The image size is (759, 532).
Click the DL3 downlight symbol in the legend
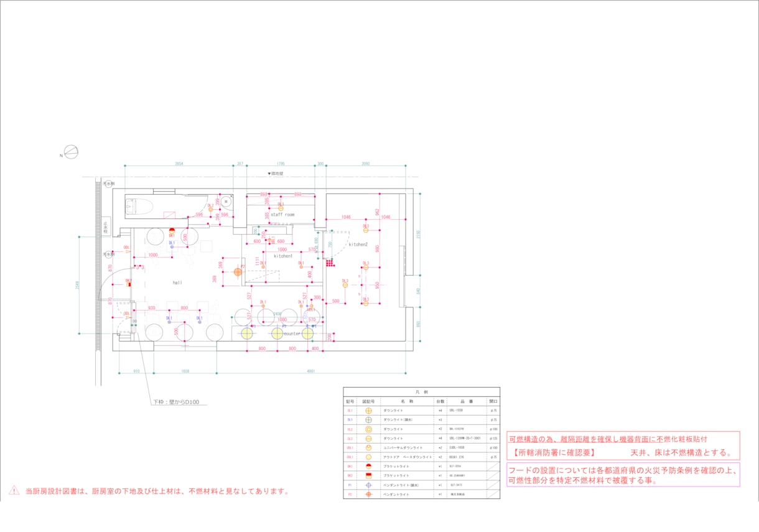pos(368,439)
